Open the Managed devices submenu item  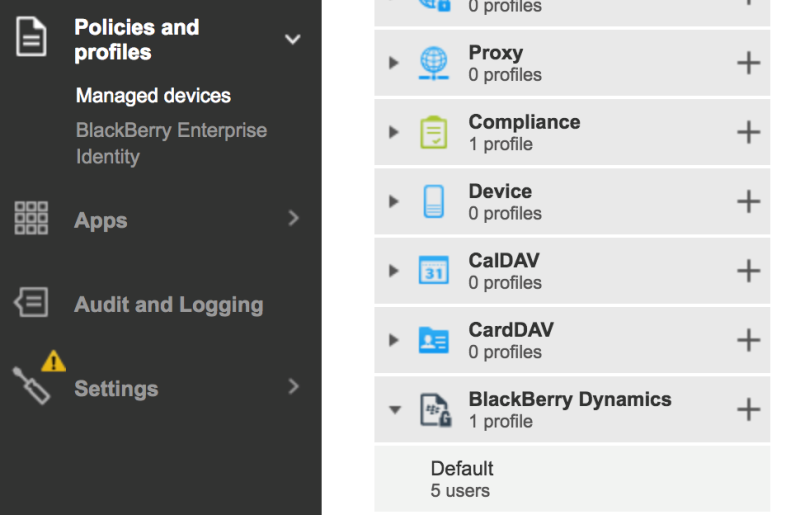click(x=153, y=95)
